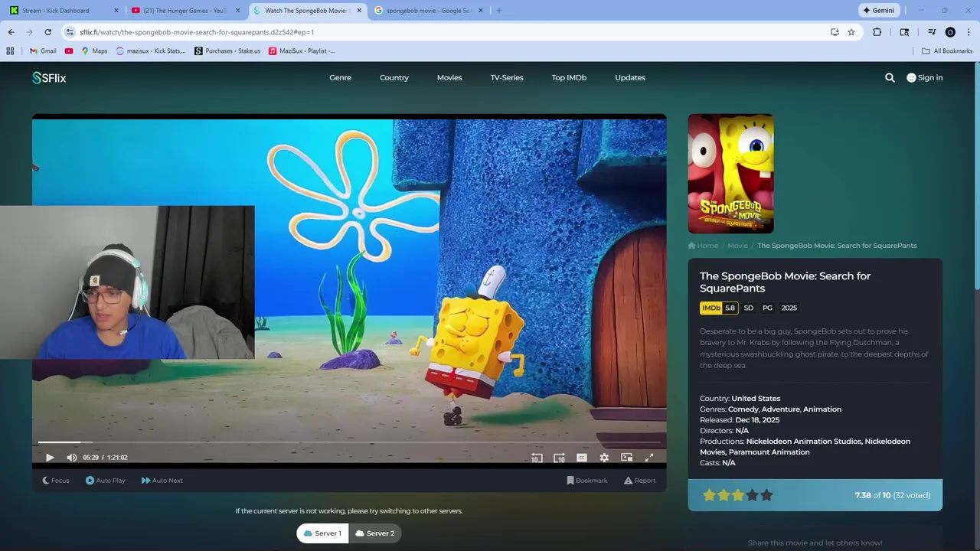Open All Bookmarks folder
Screen dimensions: 980x551
(x=947, y=51)
